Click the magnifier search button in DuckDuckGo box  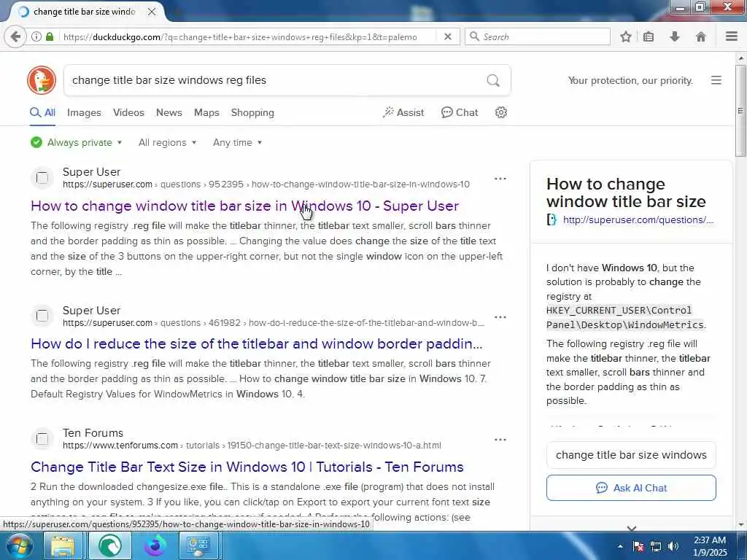(x=493, y=80)
